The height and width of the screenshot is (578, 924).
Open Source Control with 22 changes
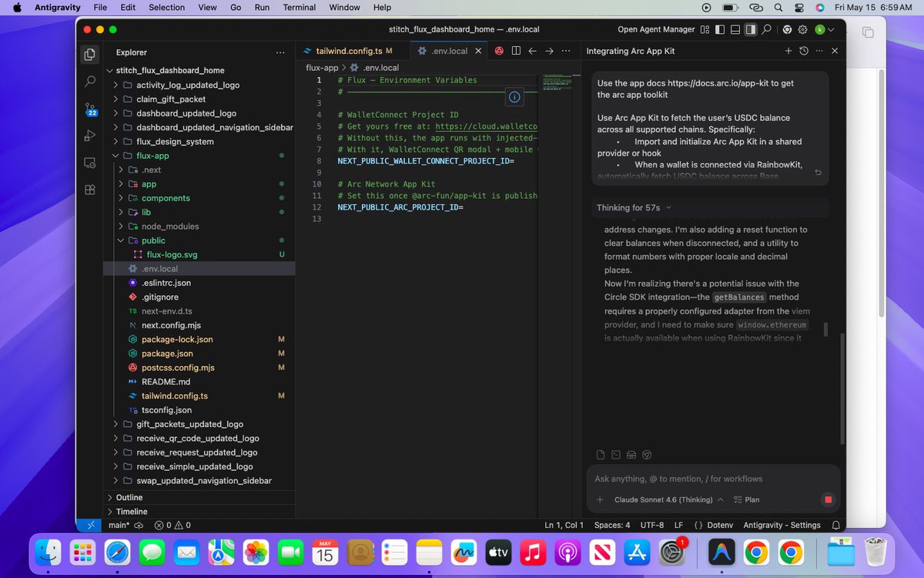(x=90, y=109)
